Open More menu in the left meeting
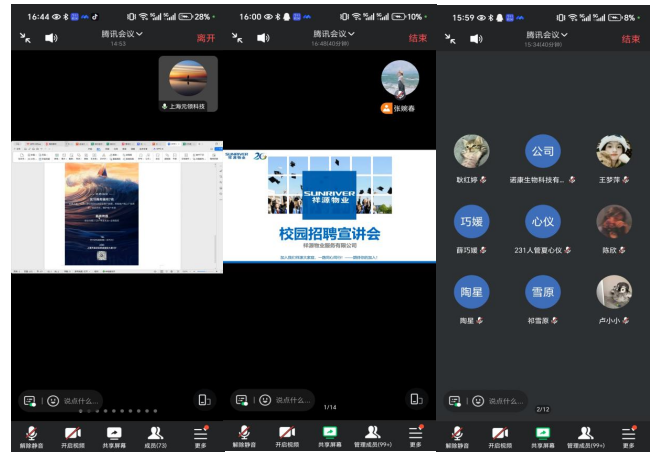This screenshot has height=461, width=654. [200, 435]
